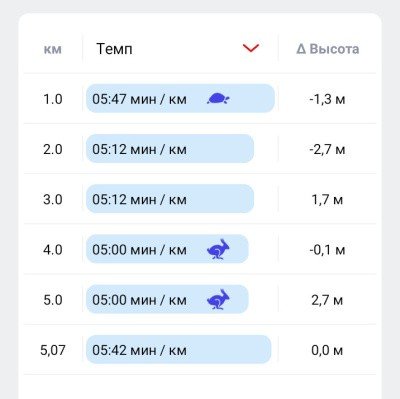Click the turtle icon on kilometer 1.0

pyautogui.click(x=218, y=98)
